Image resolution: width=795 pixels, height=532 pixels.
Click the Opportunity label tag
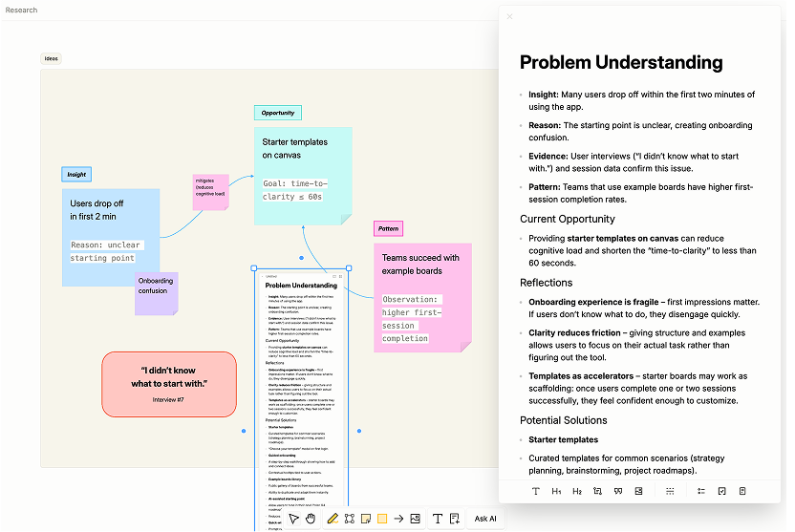coord(278,113)
